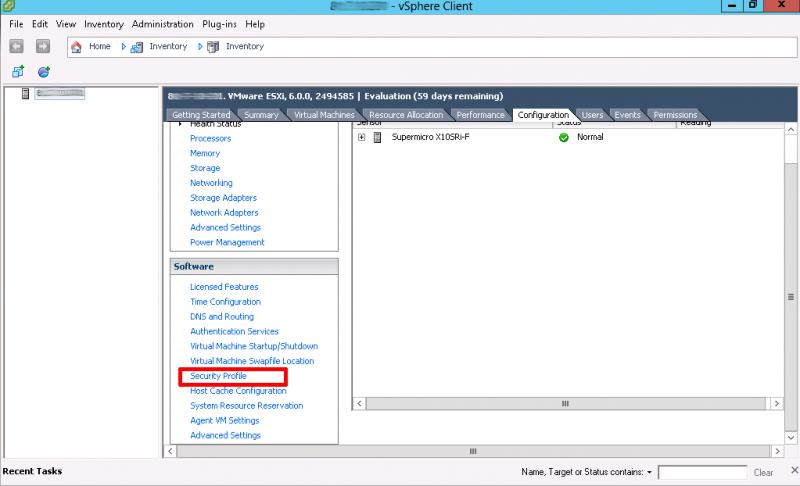800x486 pixels.
Task: Switch to the Virtual Machines tab
Action: [x=324, y=115]
